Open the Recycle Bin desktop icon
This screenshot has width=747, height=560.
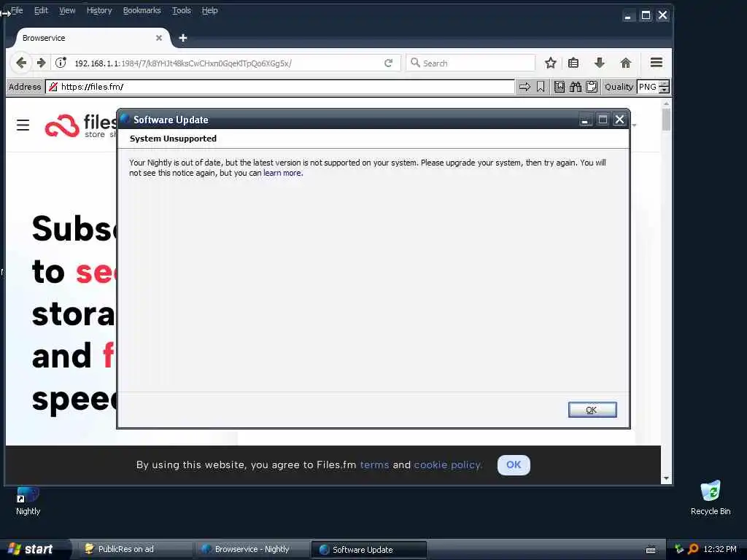711,498
